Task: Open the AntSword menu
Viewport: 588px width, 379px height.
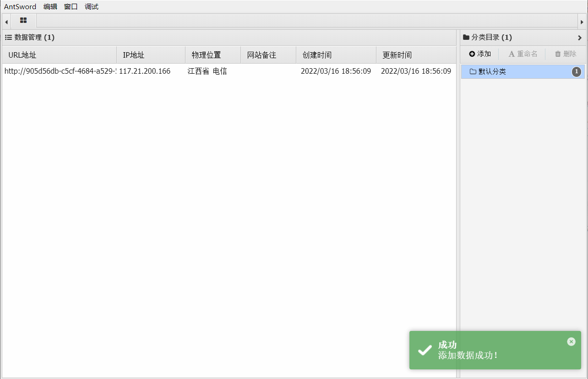Action: coord(20,6)
